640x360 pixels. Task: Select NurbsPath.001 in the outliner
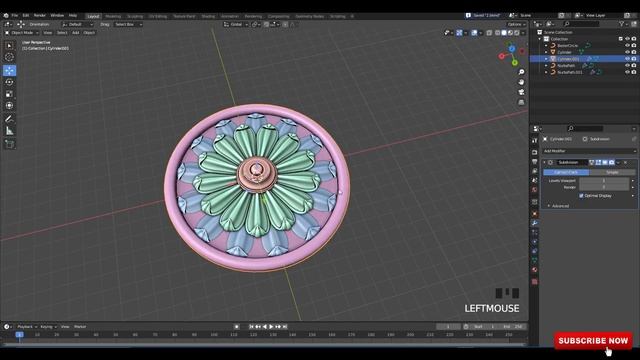570,72
